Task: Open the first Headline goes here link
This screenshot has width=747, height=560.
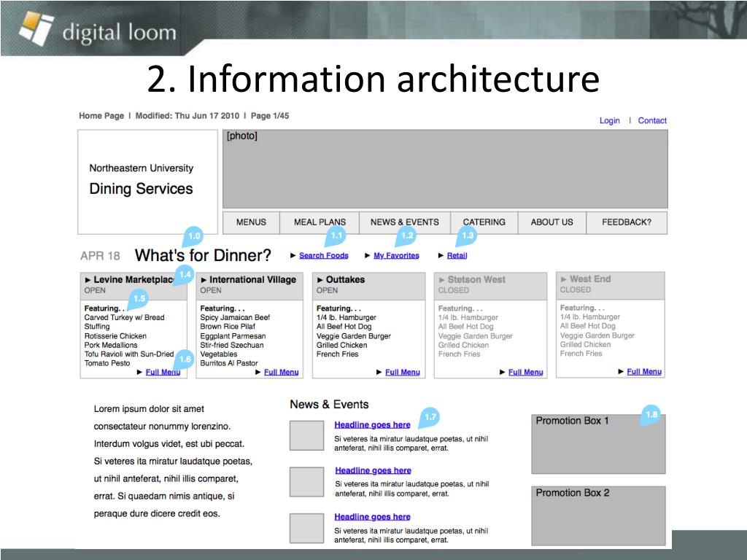Action: (x=372, y=425)
